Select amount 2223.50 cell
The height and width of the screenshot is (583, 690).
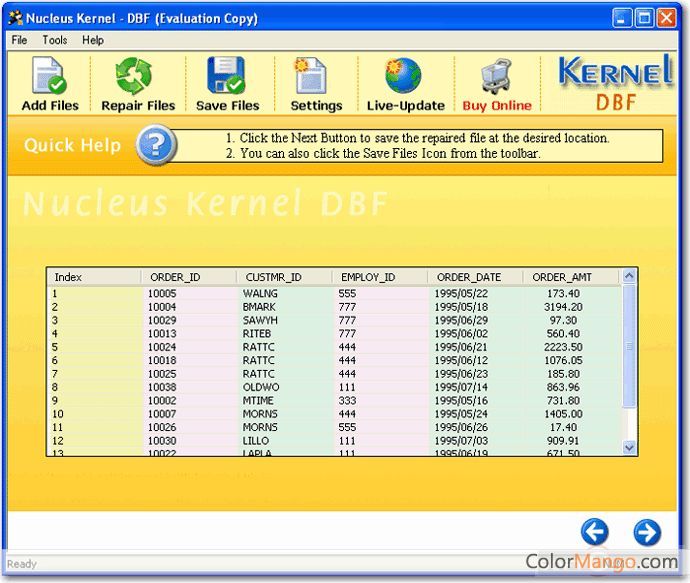click(x=563, y=347)
